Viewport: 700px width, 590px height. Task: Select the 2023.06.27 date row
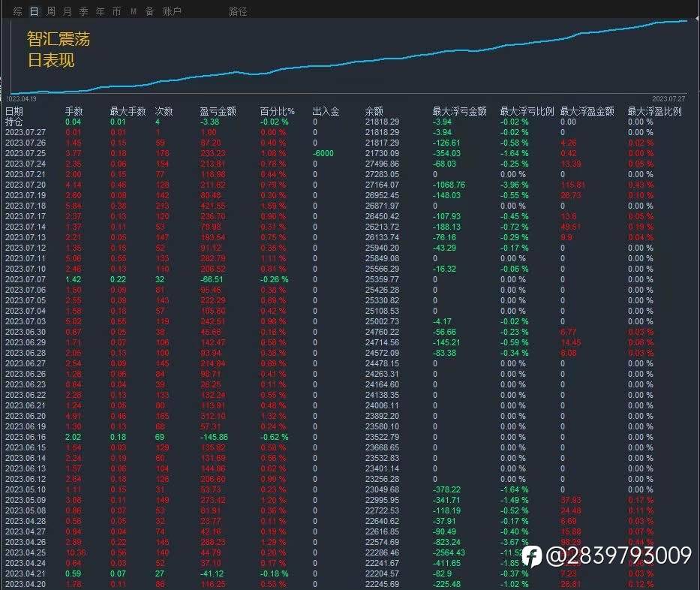click(x=26, y=363)
